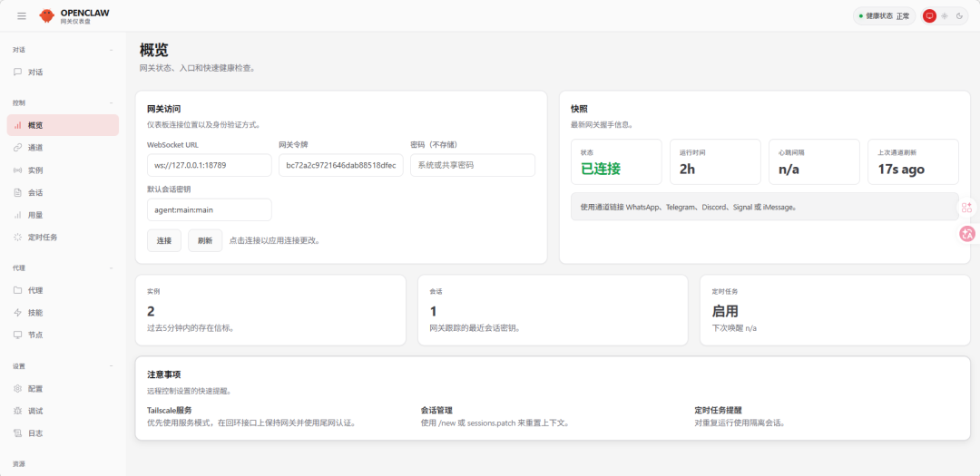This screenshot has width=980, height=476.
Task: Go to 实例 instances page
Action: pos(34,170)
